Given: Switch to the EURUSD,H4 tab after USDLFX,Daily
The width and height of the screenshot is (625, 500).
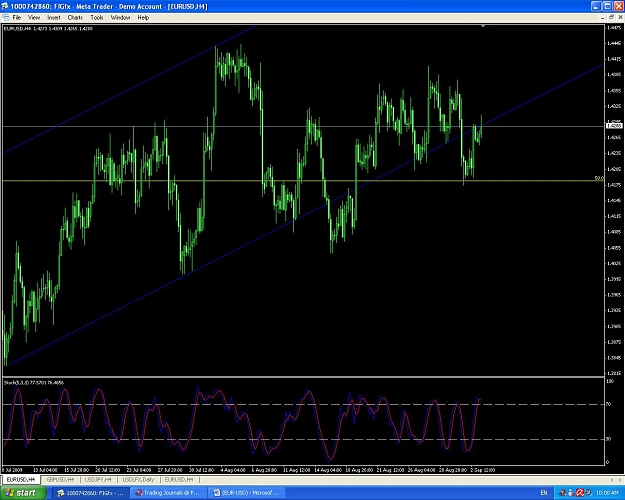Looking at the screenshot, I should pyautogui.click(x=179, y=480).
